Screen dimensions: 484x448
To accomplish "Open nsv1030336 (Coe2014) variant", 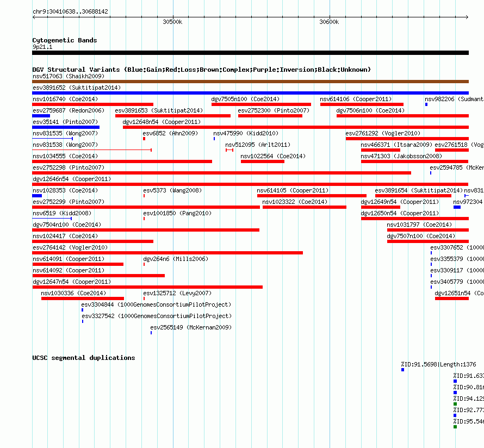I will [x=73, y=293].
